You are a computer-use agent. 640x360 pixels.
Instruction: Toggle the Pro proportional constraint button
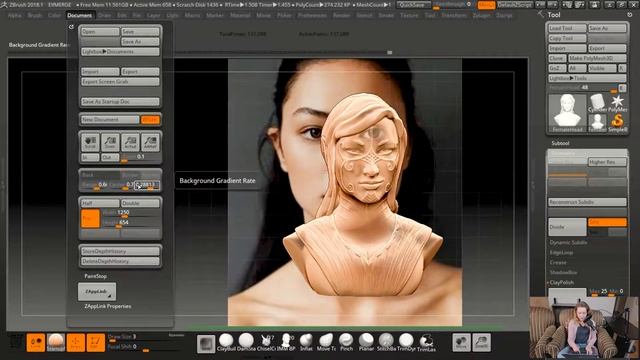tap(90, 218)
